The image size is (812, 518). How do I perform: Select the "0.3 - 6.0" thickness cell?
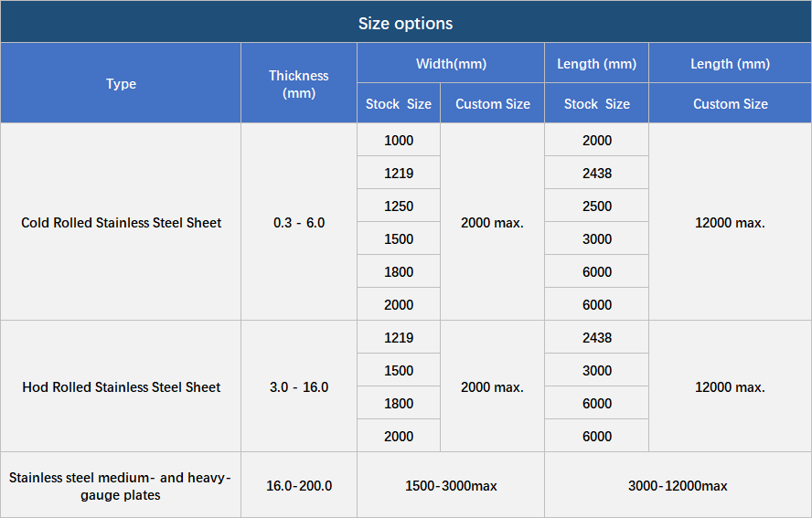[x=299, y=222]
